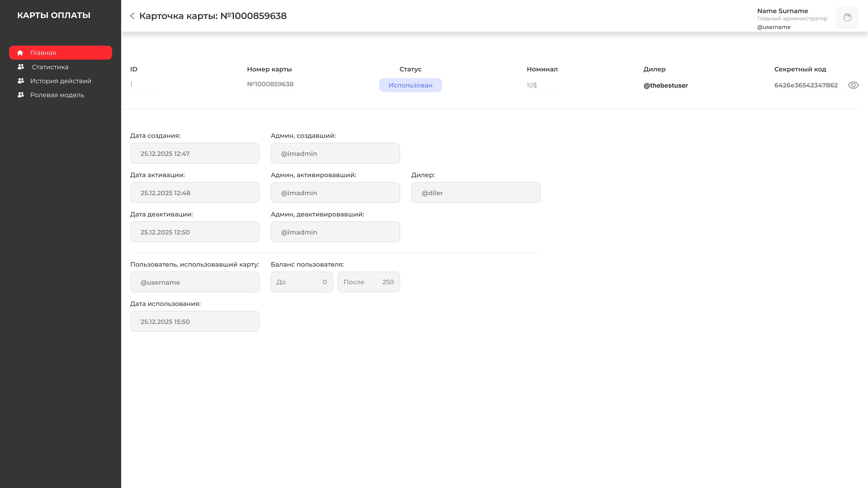868x488 pixels.
Task: Click the Использован status badge
Action: [410, 85]
